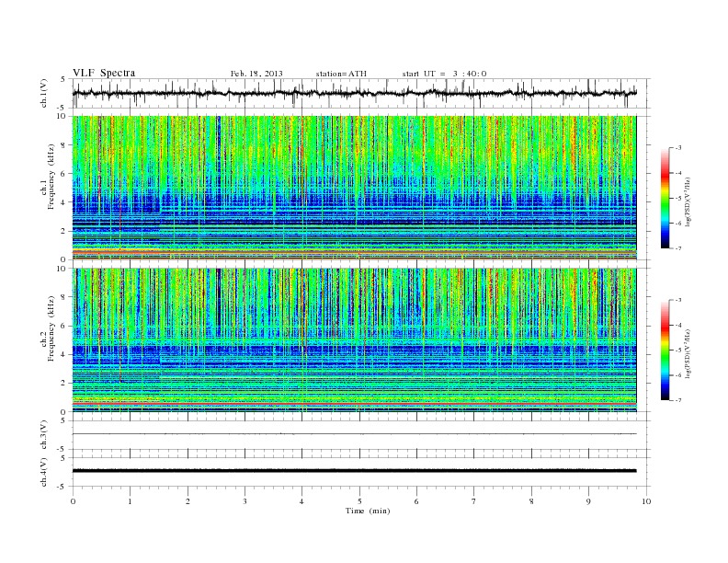Click the ch.4(V) axis label
728x563 pixels.
pos(44,472)
